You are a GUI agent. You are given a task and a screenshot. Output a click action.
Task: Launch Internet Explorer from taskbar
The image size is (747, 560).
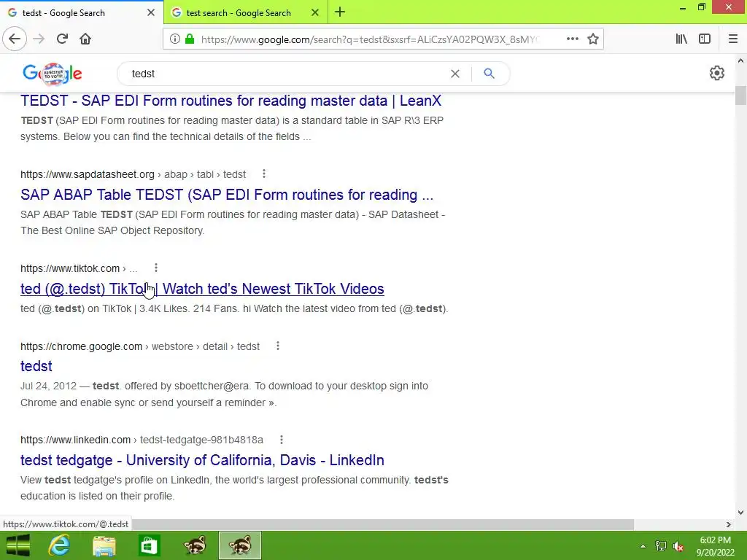pyautogui.click(x=59, y=545)
